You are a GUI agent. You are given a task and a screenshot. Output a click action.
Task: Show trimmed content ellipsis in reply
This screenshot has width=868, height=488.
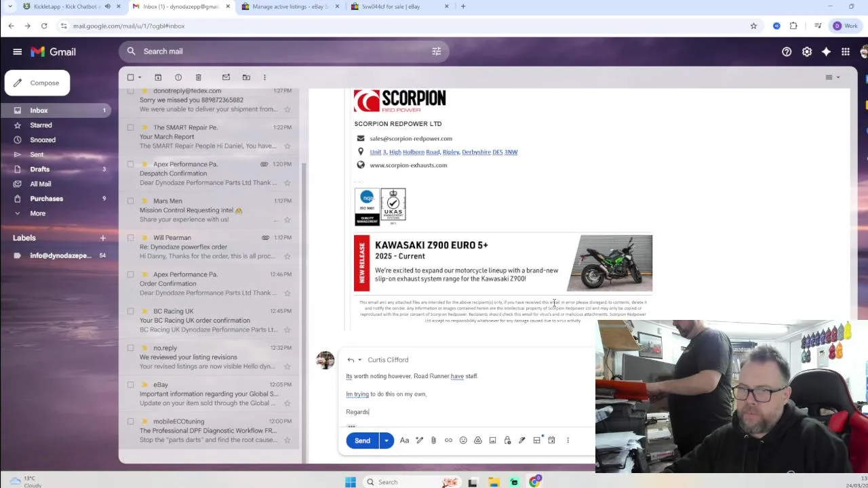point(351,427)
